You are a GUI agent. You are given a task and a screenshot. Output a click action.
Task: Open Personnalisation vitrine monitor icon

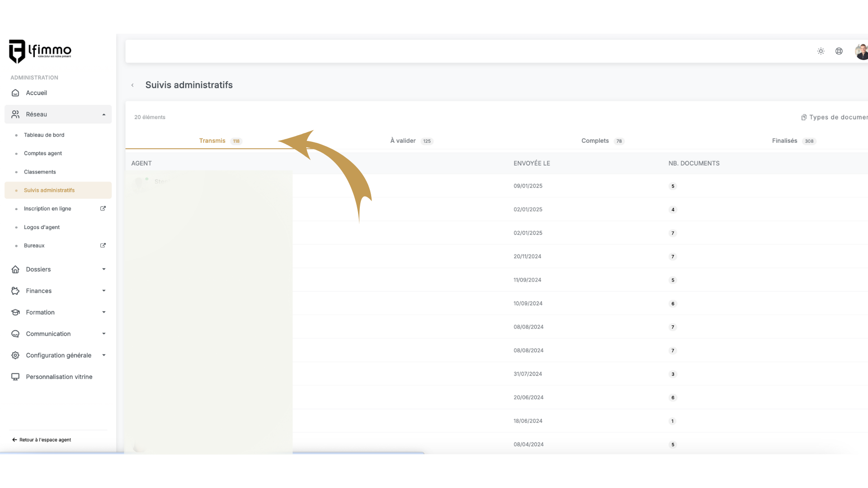pyautogui.click(x=15, y=376)
